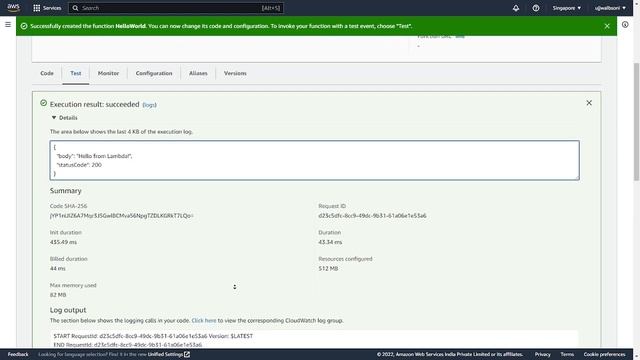640x360 pixels.
Task: Open the notifications bell
Action: (x=516, y=8)
